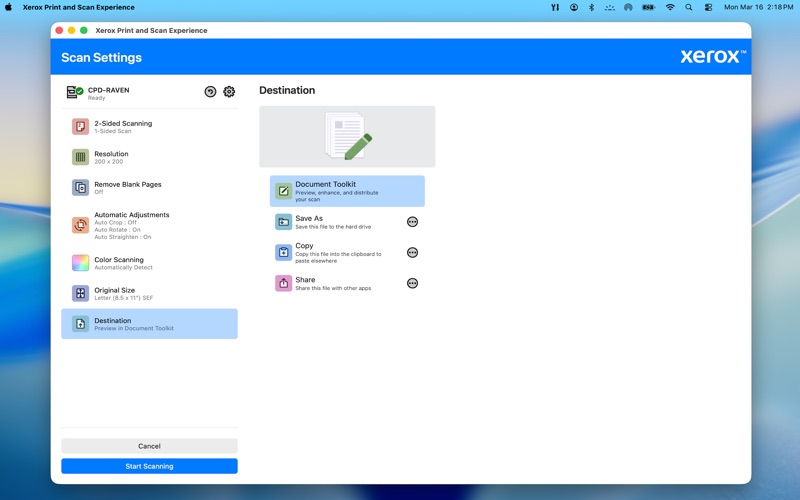Click the 'Auto Crop : Off' text
Image resolution: width=800 pixels, height=500 pixels.
click(x=115, y=223)
